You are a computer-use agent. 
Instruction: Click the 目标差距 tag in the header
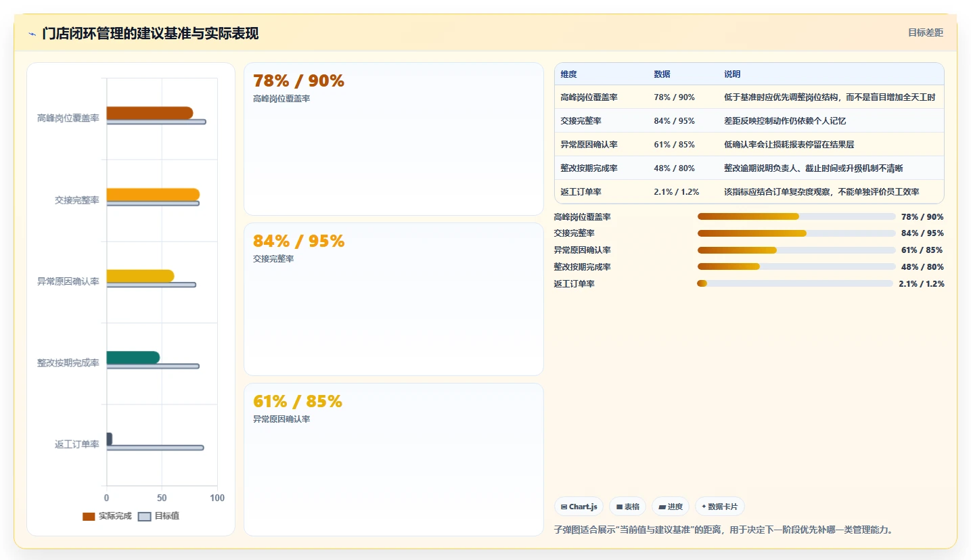[926, 32]
